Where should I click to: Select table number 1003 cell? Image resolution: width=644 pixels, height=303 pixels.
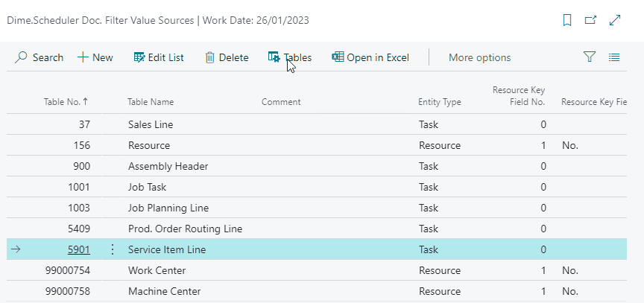79,208
